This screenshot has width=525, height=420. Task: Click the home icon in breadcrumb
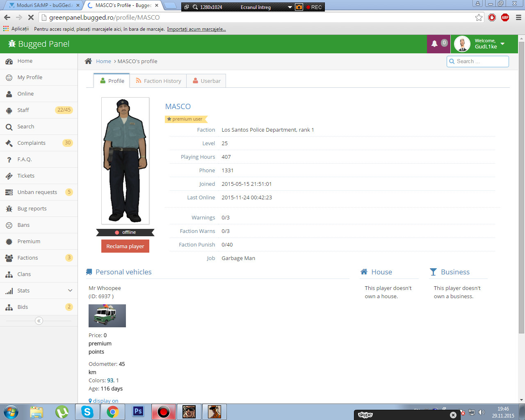tap(88, 61)
